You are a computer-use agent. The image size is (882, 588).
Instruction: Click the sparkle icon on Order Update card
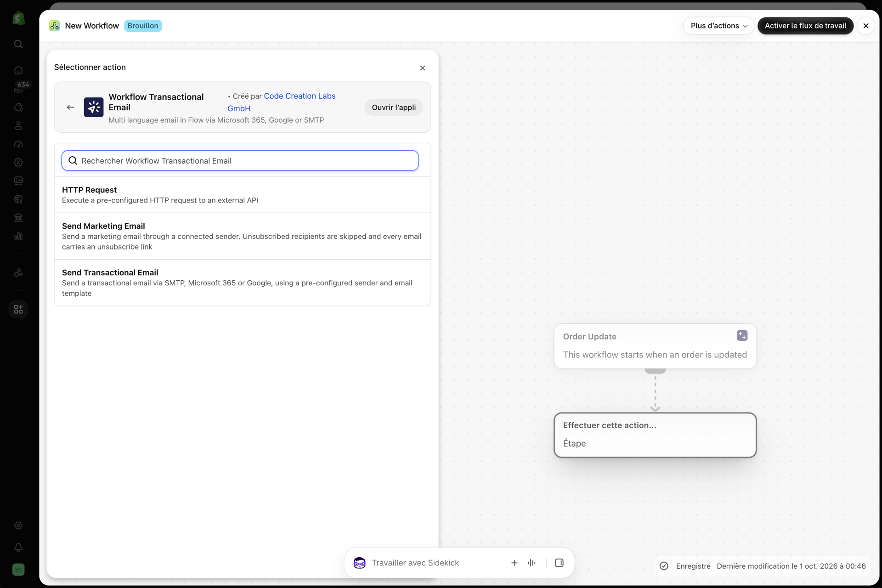[742, 335]
